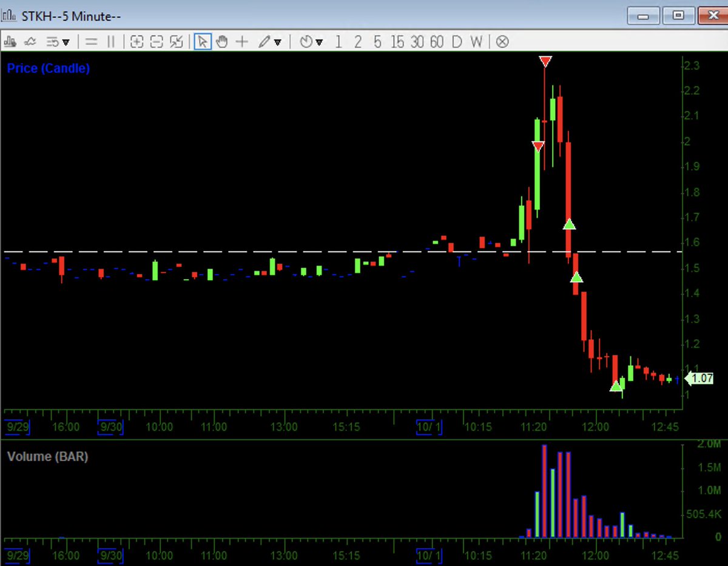Click the 12:45 time label on price axis
728x566 pixels.
click(x=664, y=427)
